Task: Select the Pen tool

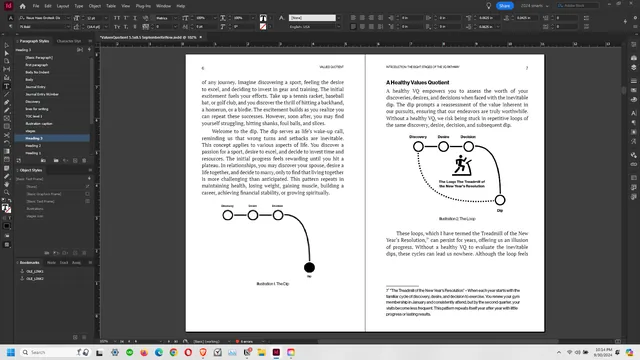Action: [7, 102]
